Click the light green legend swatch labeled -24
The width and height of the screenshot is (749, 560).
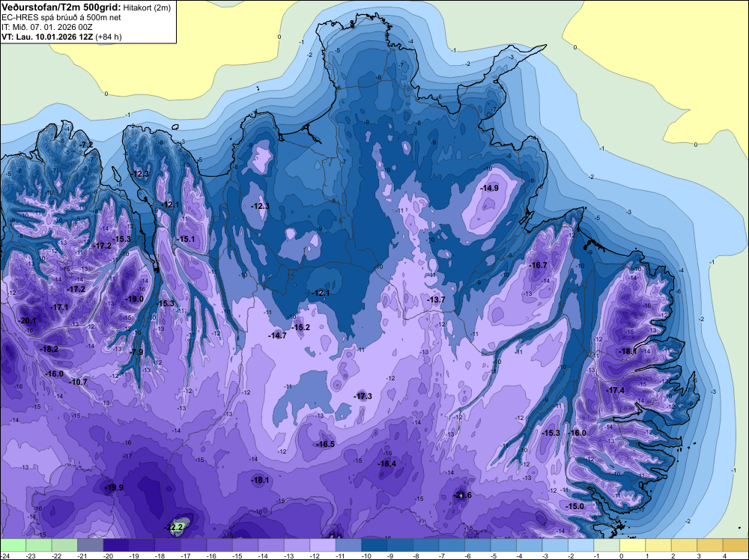click(13, 545)
